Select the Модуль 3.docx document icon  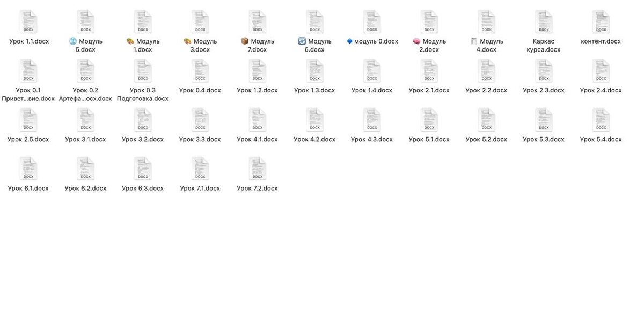[200, 21]
